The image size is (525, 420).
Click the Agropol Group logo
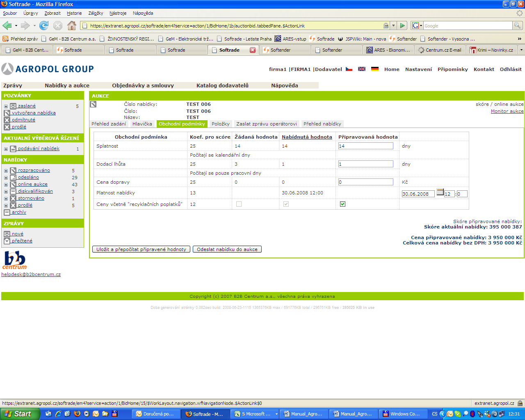(48, 69)
